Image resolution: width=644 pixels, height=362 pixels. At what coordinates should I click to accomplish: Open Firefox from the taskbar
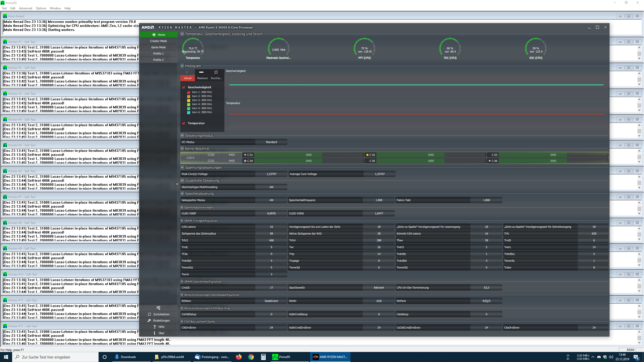pos(238,357)
